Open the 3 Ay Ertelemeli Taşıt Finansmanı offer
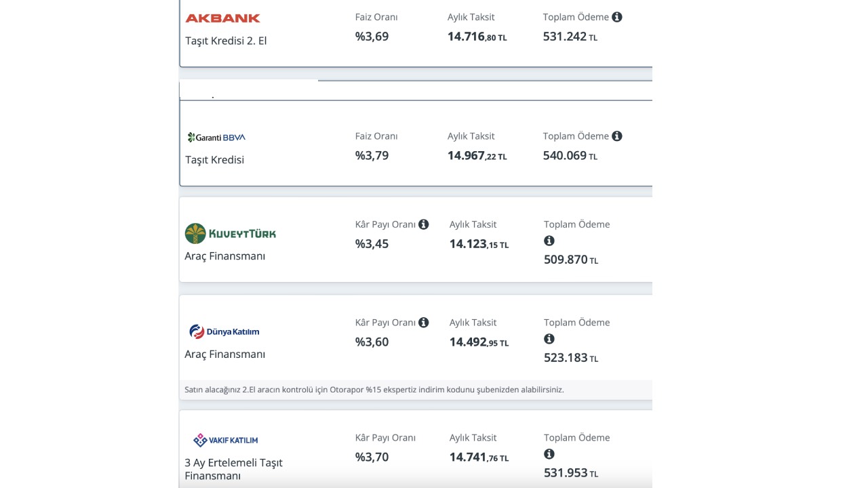The image size is (868, 488). click(x=233, y=469)
